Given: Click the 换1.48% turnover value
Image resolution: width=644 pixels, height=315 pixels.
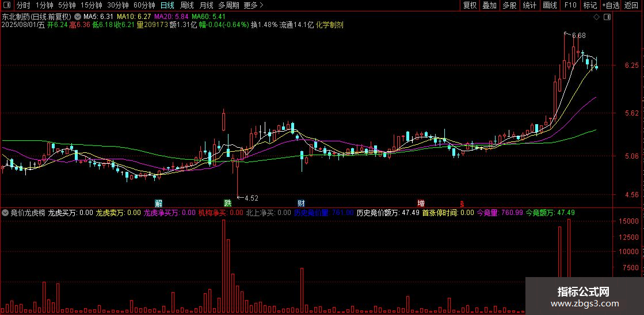Looking at the screenshot, I should click(x=264, y=25).
